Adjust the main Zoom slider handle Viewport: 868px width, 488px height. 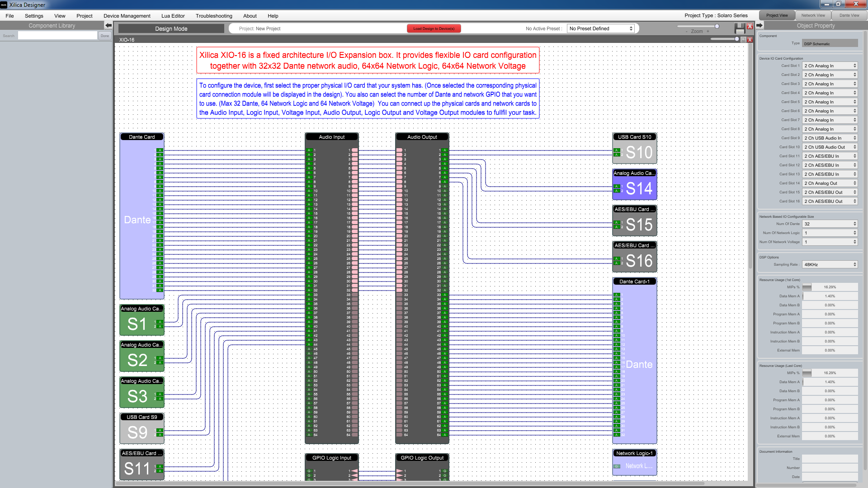(x=717, y=26)
